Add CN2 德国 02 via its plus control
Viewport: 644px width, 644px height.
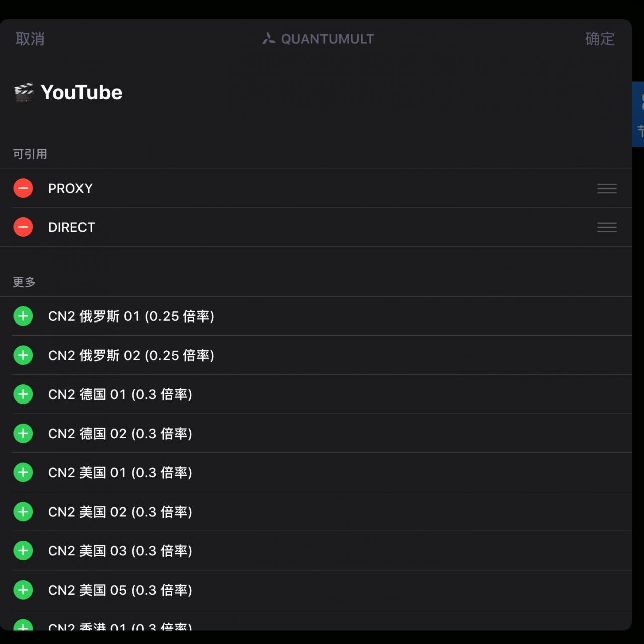[23, 433]
